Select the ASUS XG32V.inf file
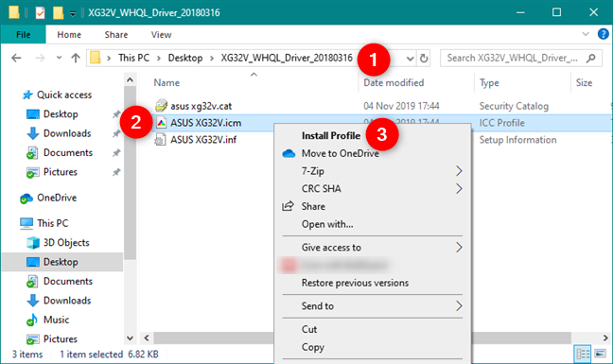Screen dimensions: 613x364 point(203,139)
